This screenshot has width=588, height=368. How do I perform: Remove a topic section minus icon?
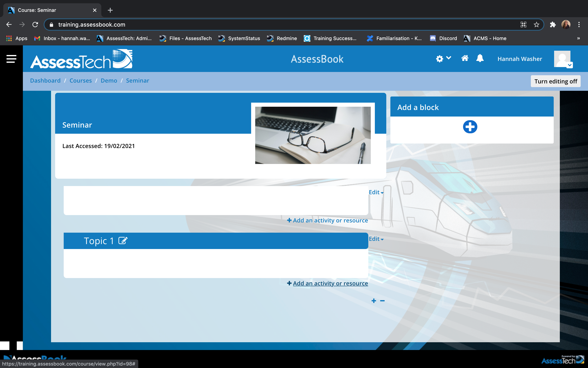pos(382,301)
